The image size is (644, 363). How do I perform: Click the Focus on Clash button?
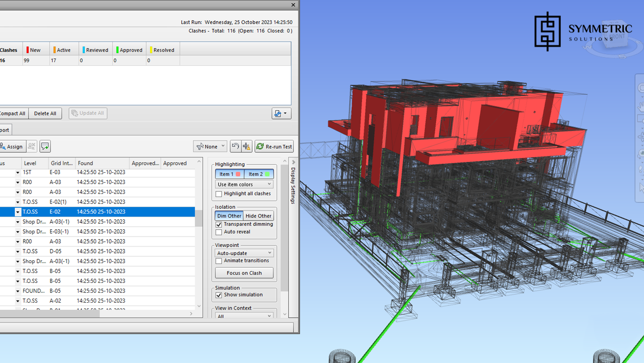[x=244, y=273]
